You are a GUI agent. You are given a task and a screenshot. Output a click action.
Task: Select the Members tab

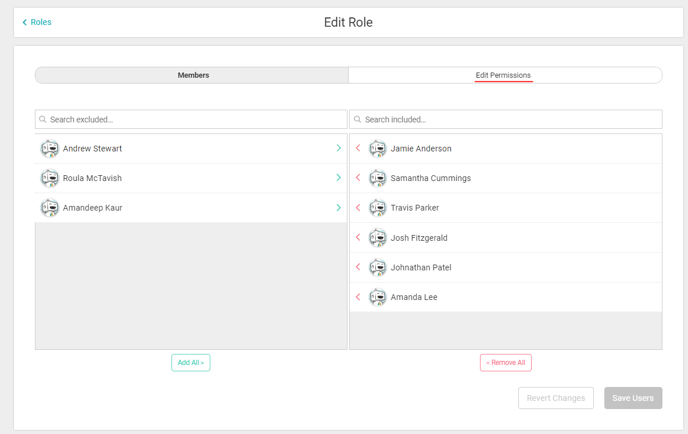(x=193, y=76)
